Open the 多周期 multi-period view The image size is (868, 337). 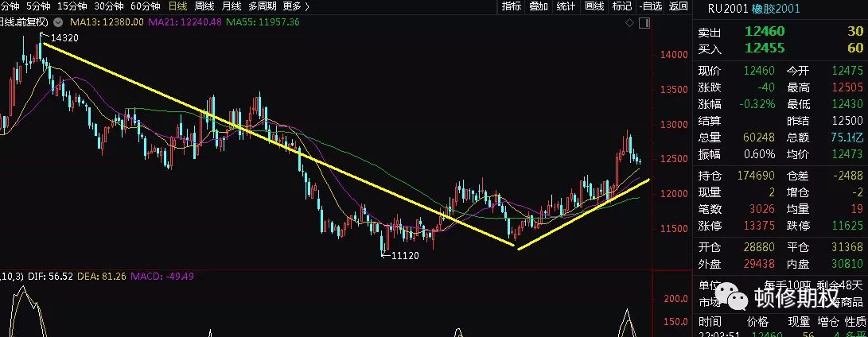tap(263, 6)
